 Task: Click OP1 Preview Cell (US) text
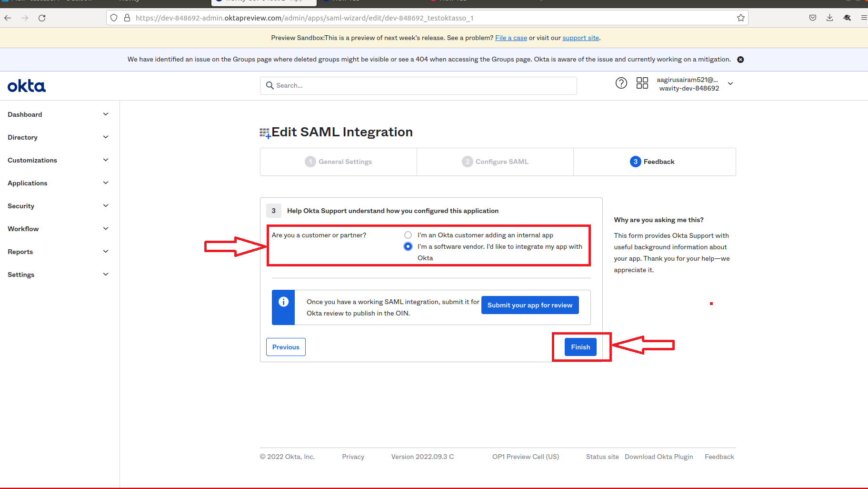526,457
